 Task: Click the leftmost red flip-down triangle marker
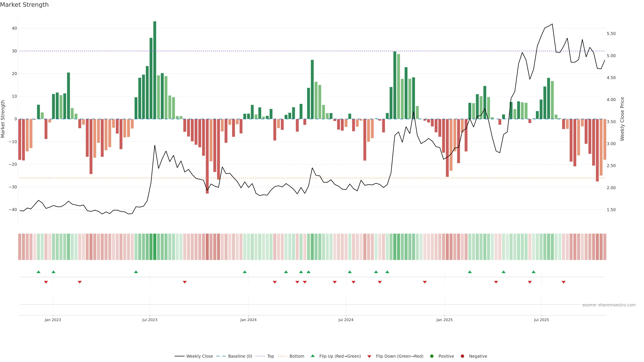point(46,282)
